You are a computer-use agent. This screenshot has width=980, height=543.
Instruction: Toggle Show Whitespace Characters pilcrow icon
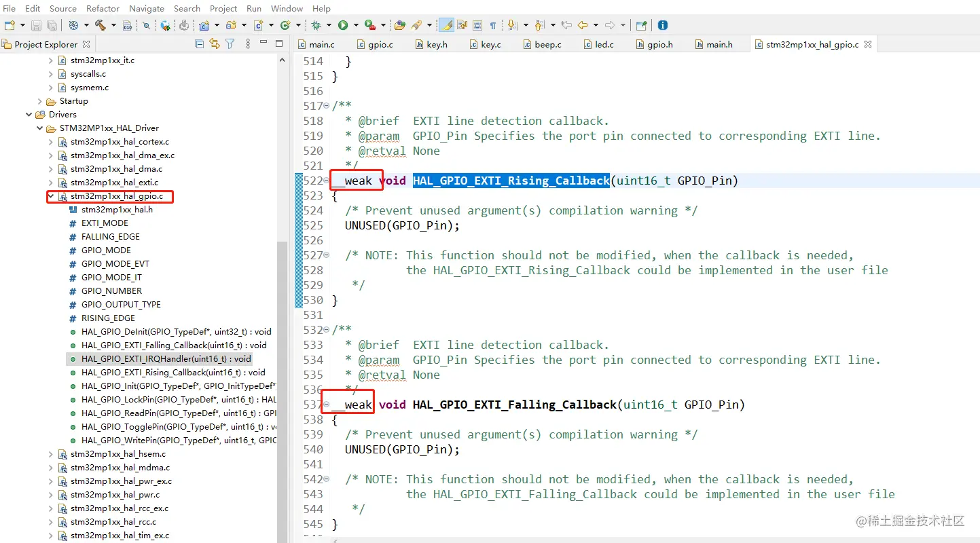[x=493, y=25]
